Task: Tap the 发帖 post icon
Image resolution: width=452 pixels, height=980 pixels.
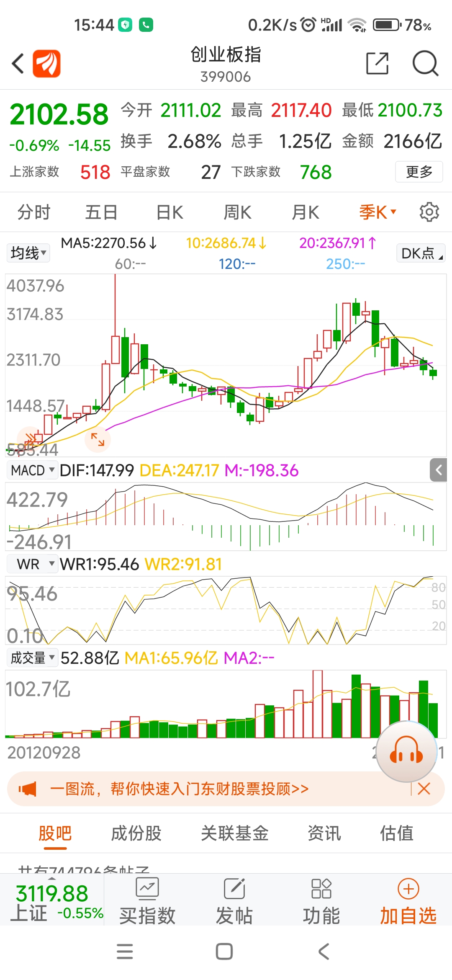Action: click(234, 900)
